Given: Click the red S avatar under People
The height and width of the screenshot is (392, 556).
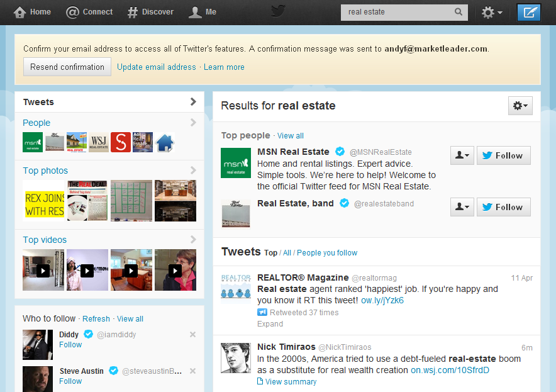Looking at the screenshot, I should 121,142.
